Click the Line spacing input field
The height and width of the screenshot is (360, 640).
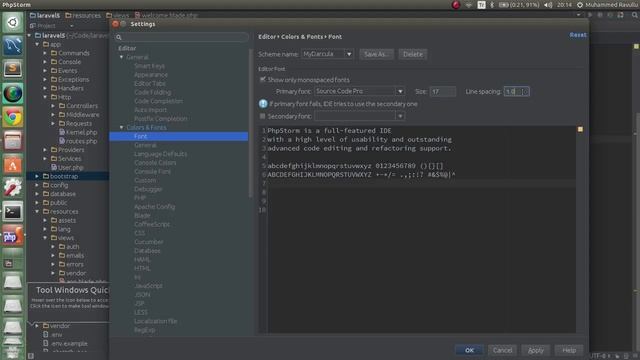pos(516,91)
